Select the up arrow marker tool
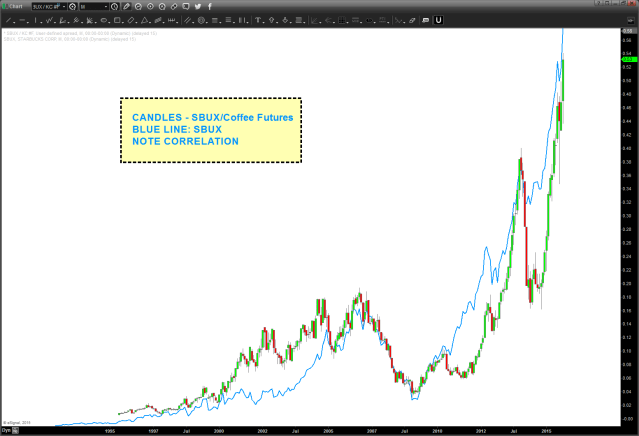Image resolution: width=639 pixels, height=436 pixels. click(271, 20)
